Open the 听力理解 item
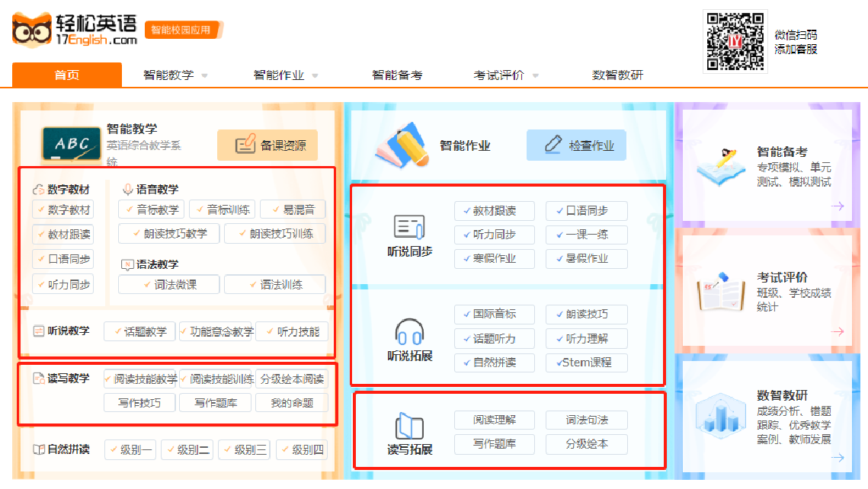The image size is (868, 489). pos(587,338)
